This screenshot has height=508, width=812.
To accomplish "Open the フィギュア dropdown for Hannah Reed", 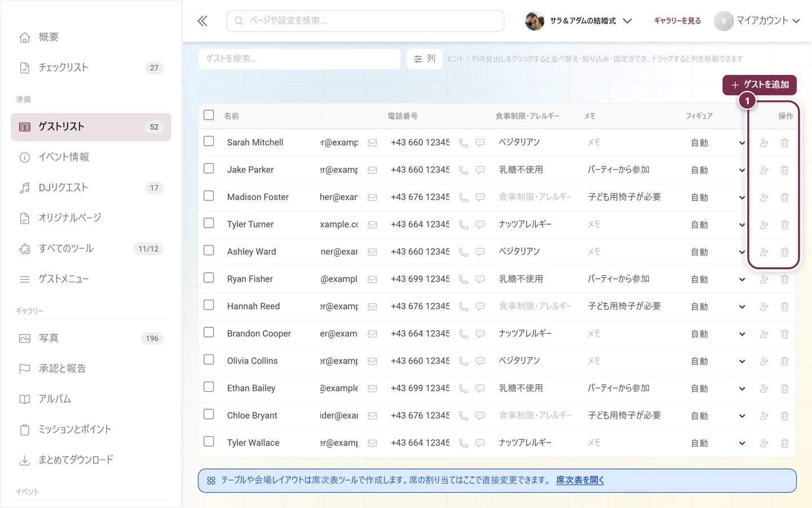I will coord(718,306).
